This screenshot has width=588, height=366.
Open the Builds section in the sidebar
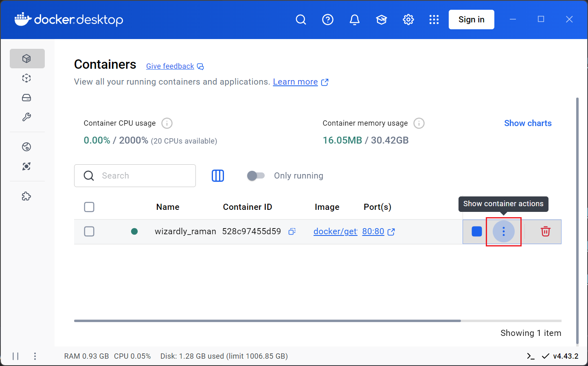[x=26, y=117]
